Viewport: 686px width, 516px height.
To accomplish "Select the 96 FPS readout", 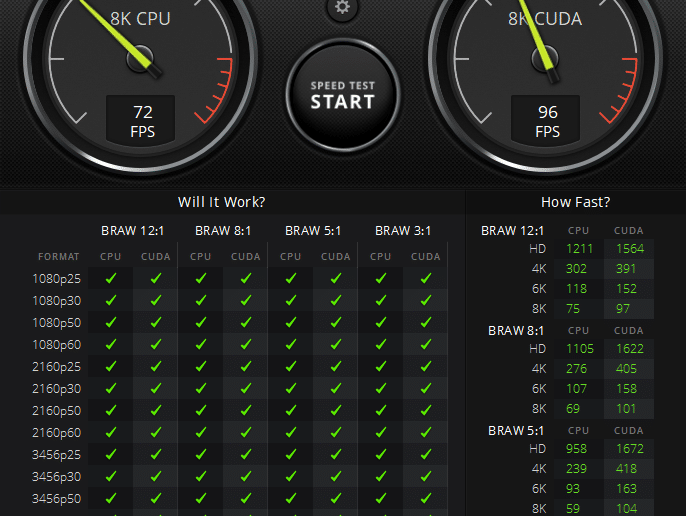I will click(546, 120).
